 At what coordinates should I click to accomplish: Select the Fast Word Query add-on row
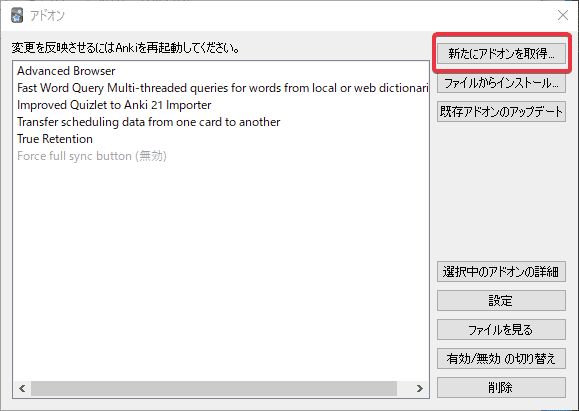click(x=221, y=88)
